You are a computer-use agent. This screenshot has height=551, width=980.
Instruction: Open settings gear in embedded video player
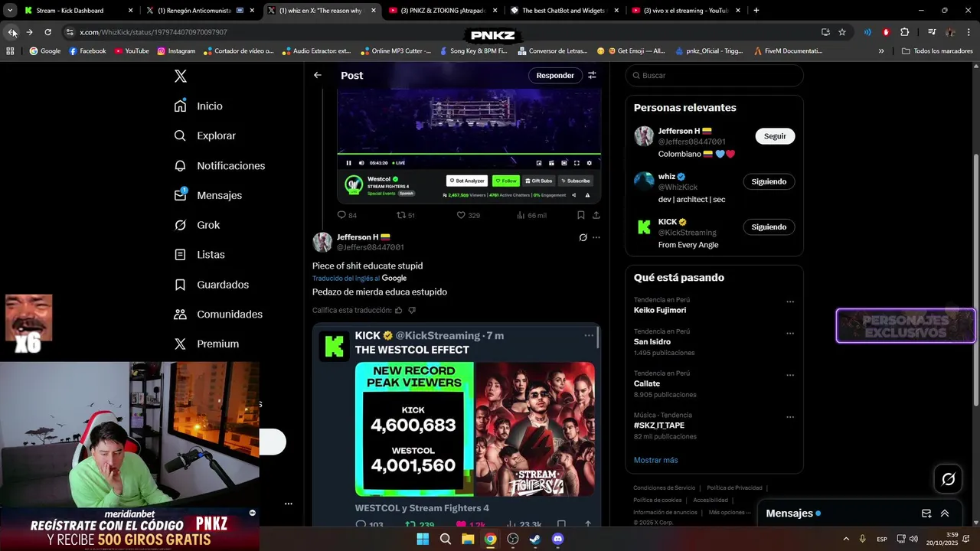tap(589, 163)
